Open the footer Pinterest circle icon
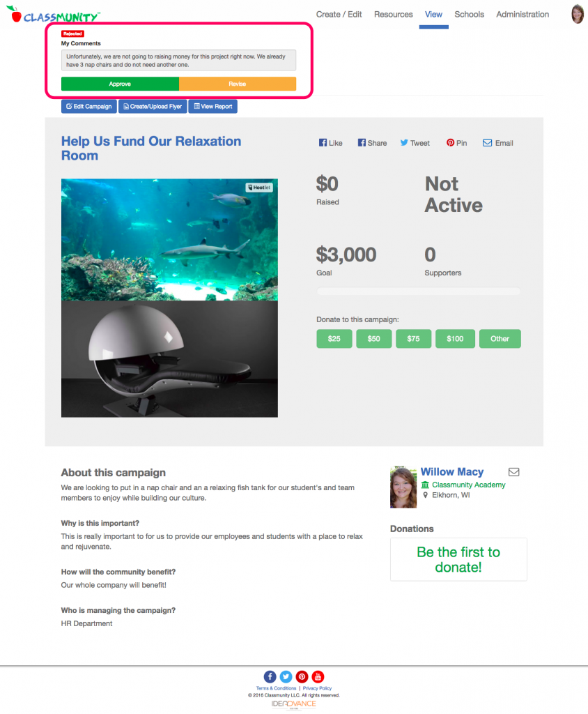 [x=302, y=676]
